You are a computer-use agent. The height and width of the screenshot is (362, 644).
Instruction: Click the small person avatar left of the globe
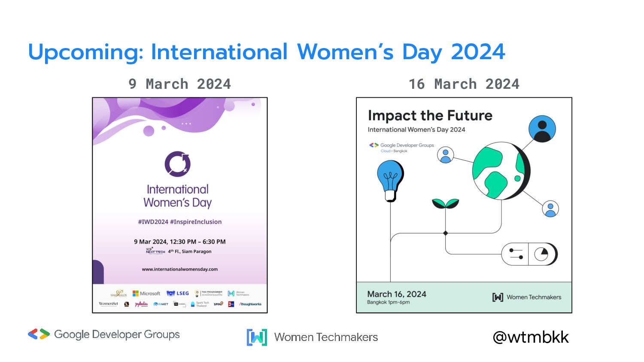[446, 155]
